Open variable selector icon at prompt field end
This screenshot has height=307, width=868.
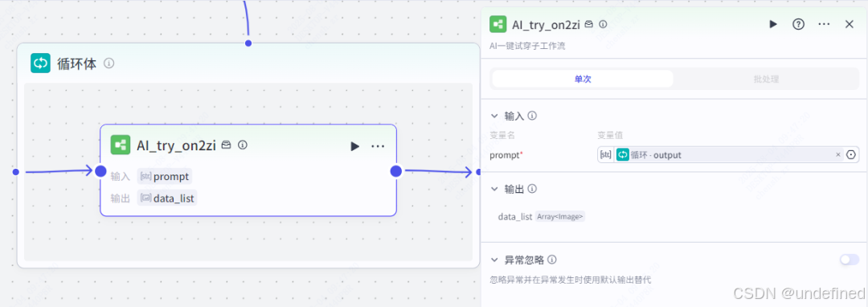(x=851, y=155)
